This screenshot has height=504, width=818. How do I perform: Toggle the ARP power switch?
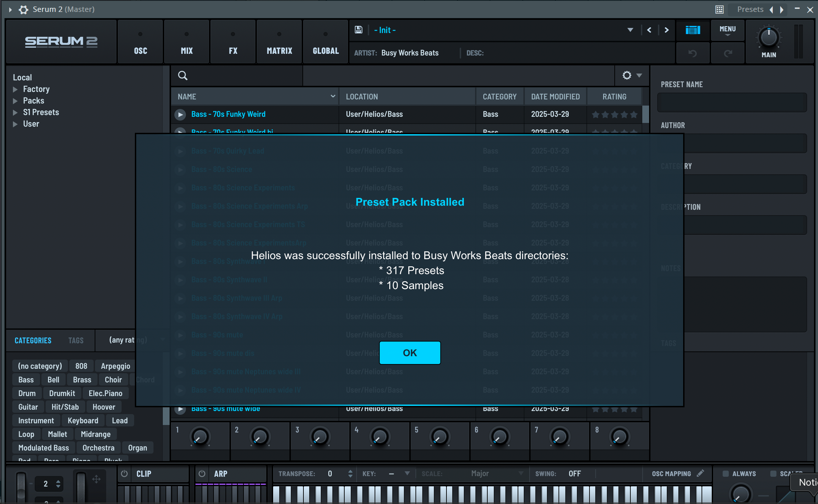(201, 473)
